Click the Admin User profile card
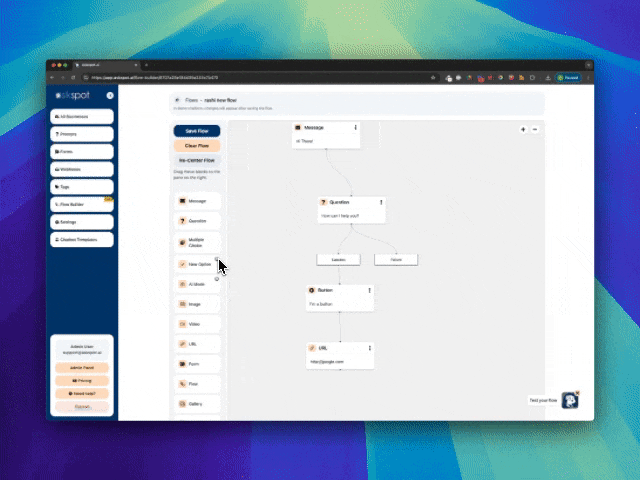640x480 pixels. (x=82, y=349)
